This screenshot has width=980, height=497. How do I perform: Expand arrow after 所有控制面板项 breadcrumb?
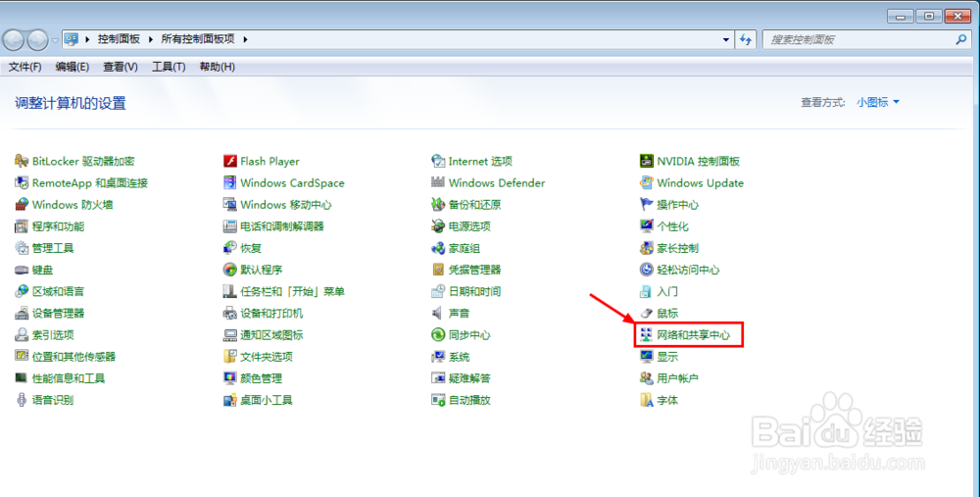click(x=245, y=39)
